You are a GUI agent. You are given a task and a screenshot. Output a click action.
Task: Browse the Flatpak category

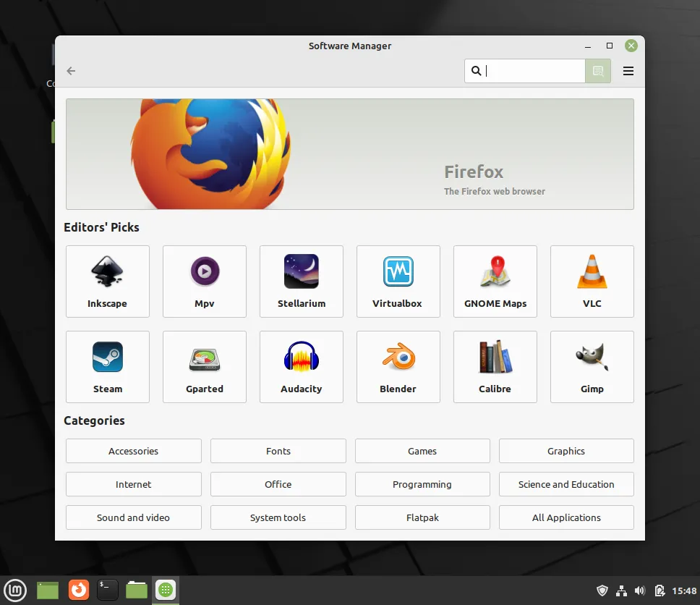point(422,517)
